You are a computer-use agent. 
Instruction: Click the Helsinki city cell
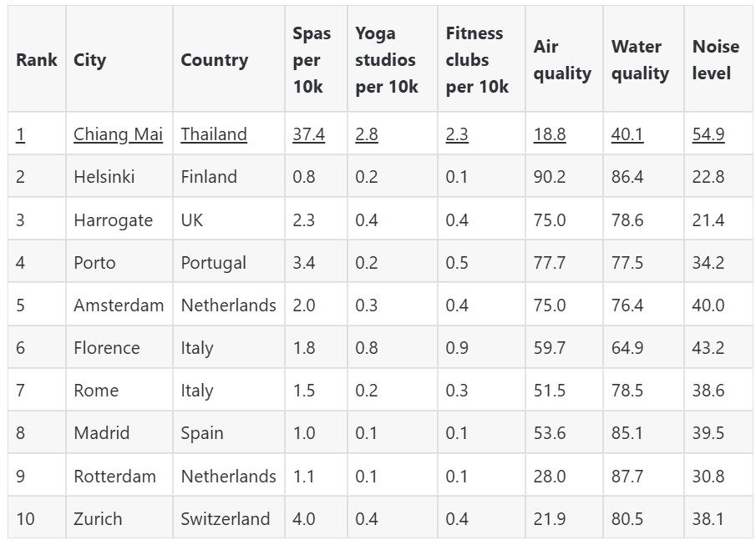tap(104, 177)
